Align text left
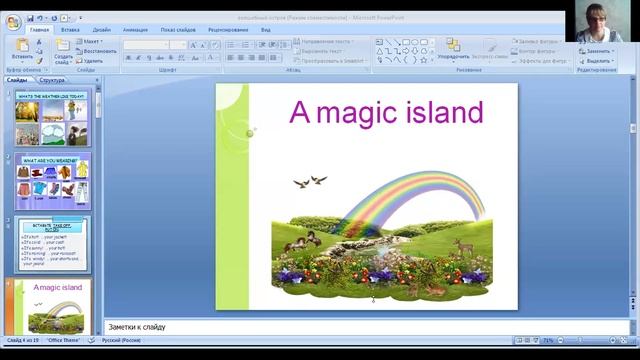 (x=231, y=58)
